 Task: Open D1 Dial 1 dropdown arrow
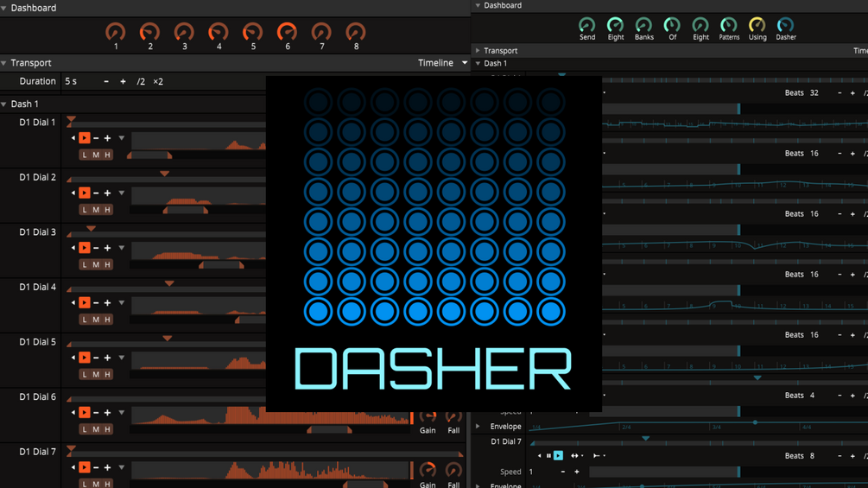pos(121,138)
